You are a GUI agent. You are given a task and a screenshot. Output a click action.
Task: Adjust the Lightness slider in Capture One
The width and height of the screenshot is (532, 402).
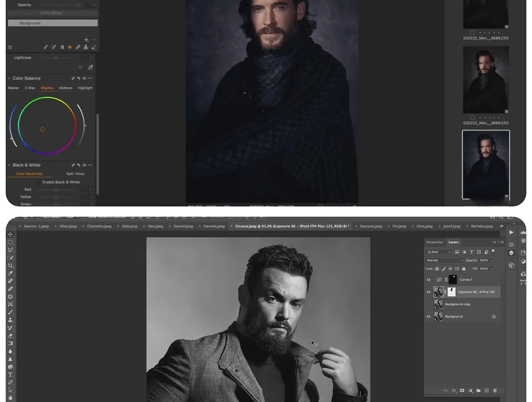[56, 58]
